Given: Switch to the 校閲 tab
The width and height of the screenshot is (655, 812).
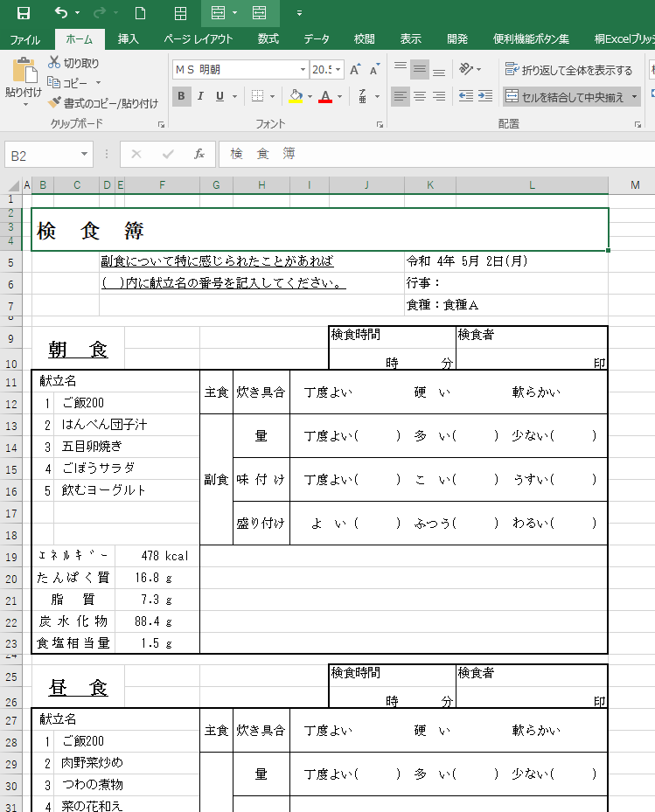Looking at the screenshot, I should click(365, 39).
